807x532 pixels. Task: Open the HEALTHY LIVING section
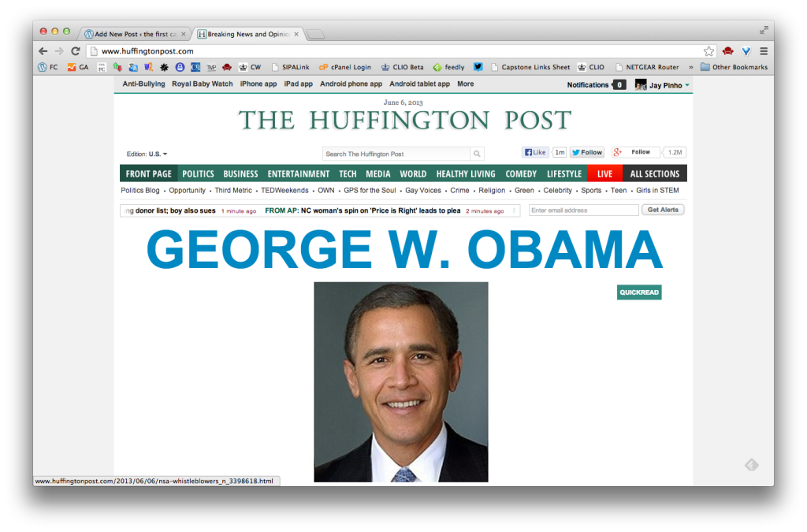click(x=466, y=174)
